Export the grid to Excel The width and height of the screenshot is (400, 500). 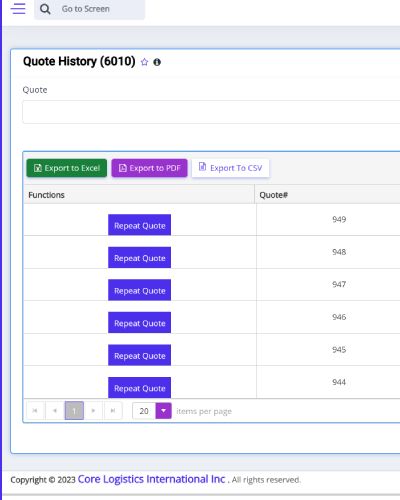click(67, 168)
